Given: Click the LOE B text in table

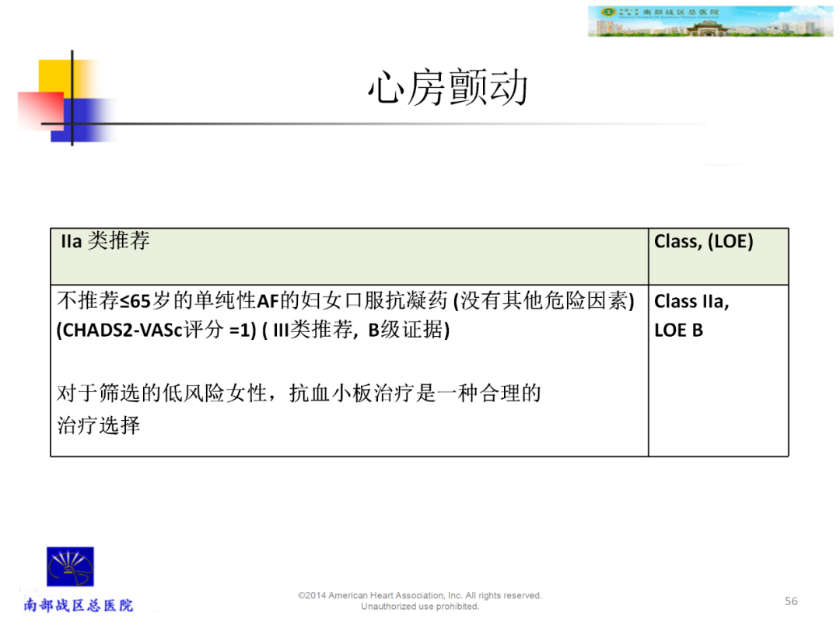Looking at the screenshot, I should pos(678,331).
